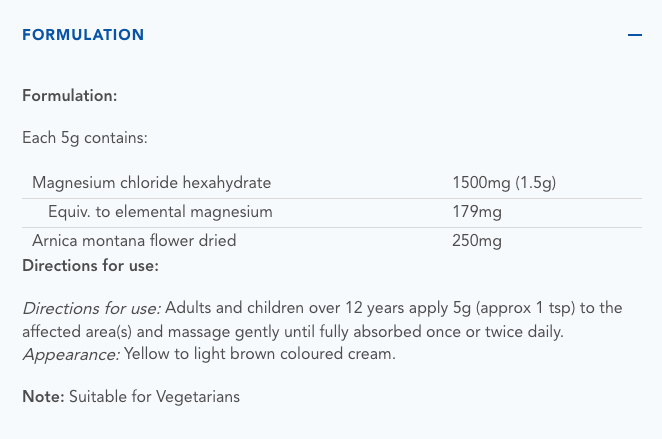Collapse the Formulation section via minus icon
Viewport: 662px width, 439px height.
634,35
